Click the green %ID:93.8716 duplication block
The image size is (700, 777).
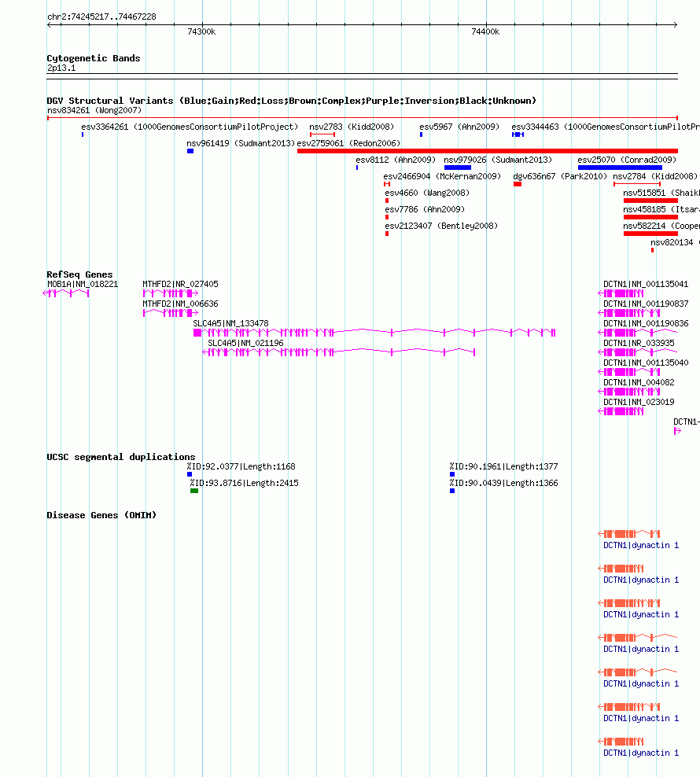(194, 491)
